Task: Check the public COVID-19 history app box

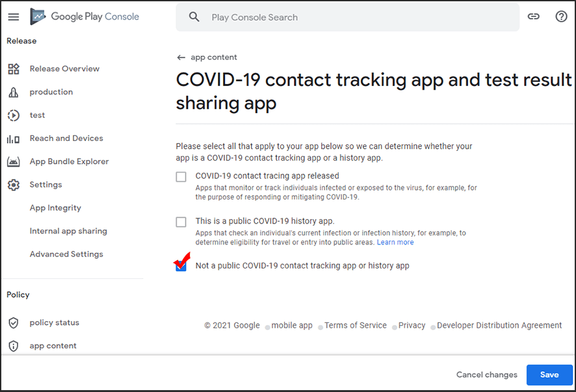Action: point(181,222)
